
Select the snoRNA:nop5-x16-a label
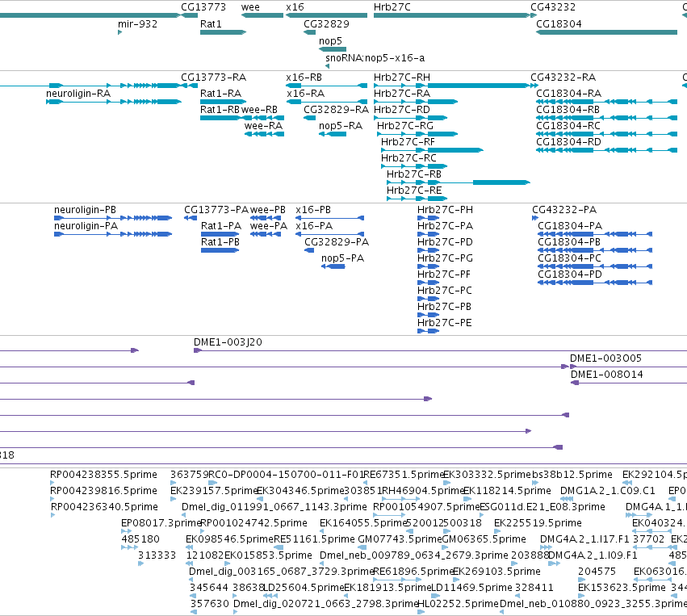tap(375, 58)
